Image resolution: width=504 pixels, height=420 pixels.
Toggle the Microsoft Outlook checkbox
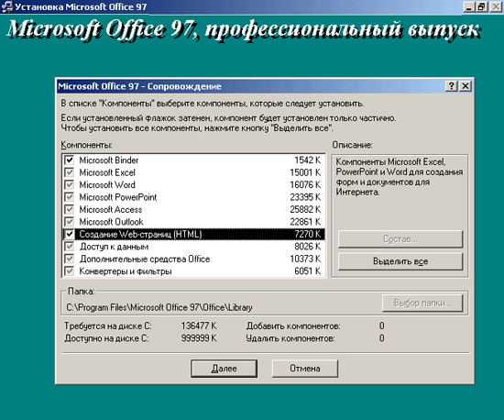pos(69,222)
